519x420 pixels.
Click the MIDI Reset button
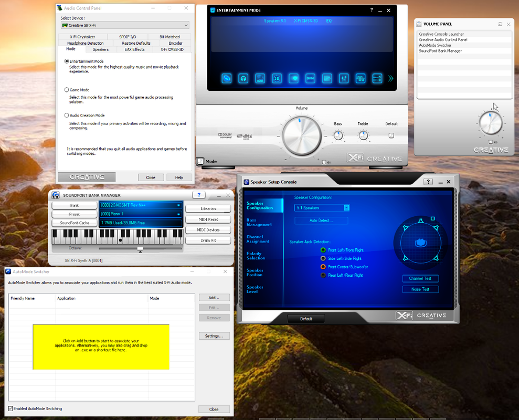[x=208, y=219]
